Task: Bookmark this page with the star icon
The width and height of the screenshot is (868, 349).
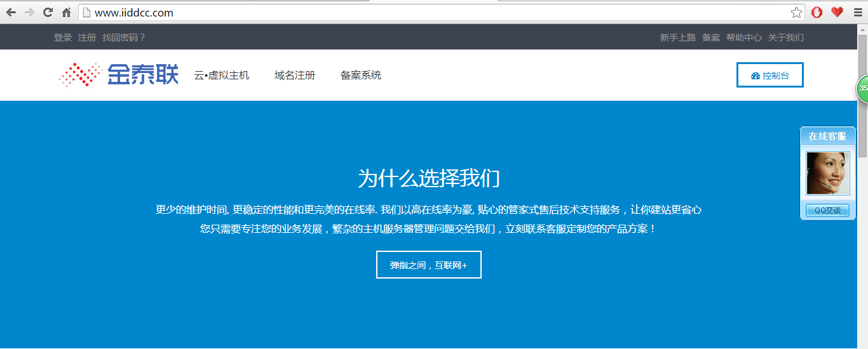Action: (x=796, y=13)
